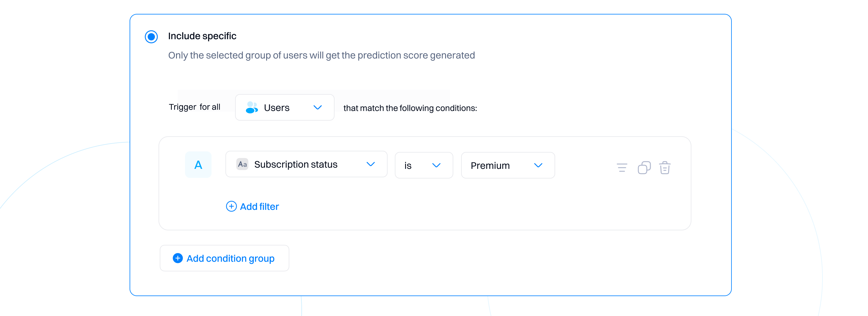Screen dimensions: 868x316
Task: Expand the Subscription status attribute dropdown
Action: point(306,164)
